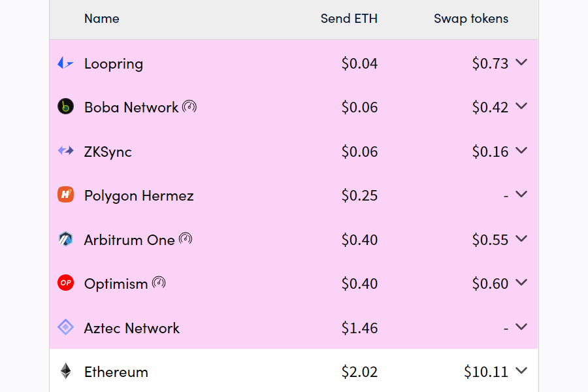The width and height of the screenshot is (588, 392).
Task: Click speedometer badge next to Arbitrum One
Action: [186, 238]
